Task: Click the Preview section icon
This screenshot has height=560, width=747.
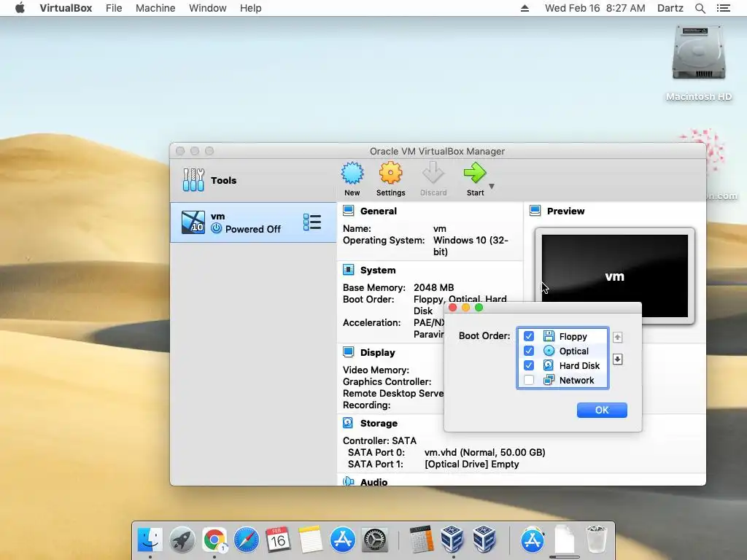Action: tap(535, 211)
